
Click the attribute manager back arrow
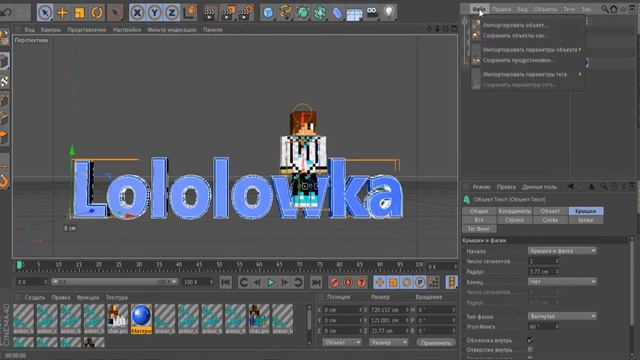click(x=570, y=187)
